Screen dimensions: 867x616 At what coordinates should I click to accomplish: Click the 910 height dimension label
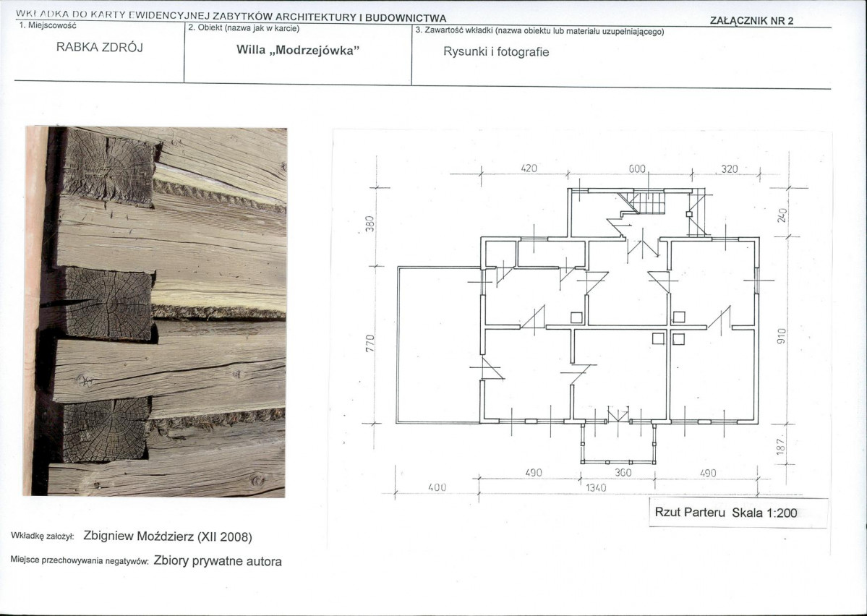780,337
